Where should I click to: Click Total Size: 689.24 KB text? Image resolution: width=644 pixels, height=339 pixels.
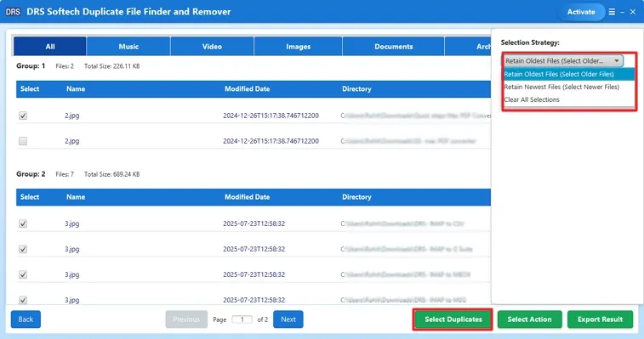111,174
